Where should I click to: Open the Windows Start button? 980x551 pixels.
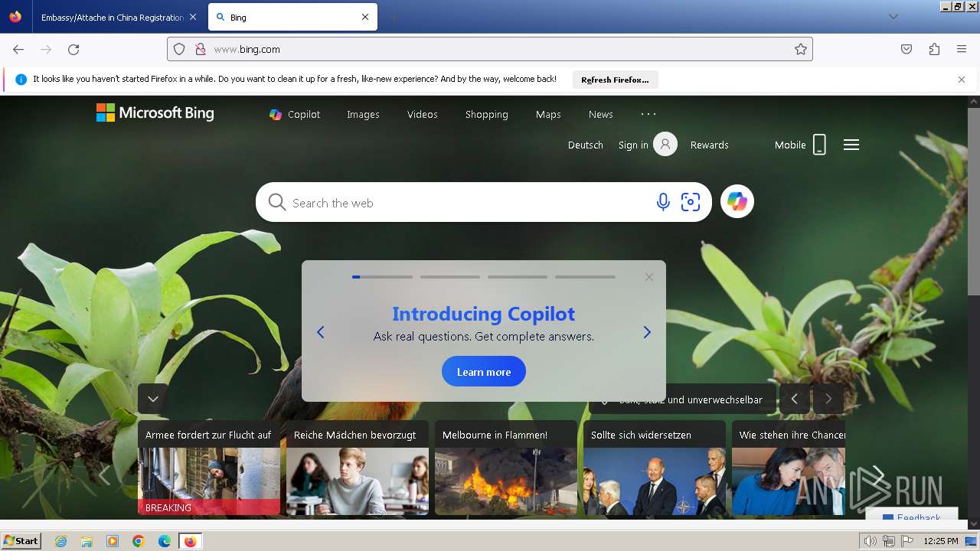pyautogui.click(x=21, y=541)
